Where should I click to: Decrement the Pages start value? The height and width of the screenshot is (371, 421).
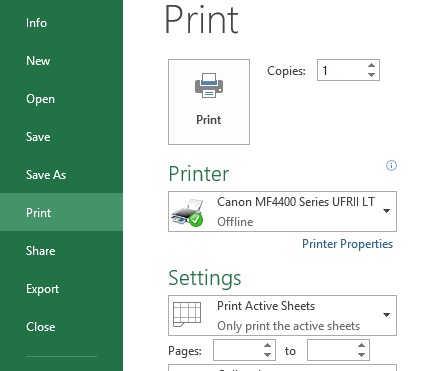pos(267,355)
